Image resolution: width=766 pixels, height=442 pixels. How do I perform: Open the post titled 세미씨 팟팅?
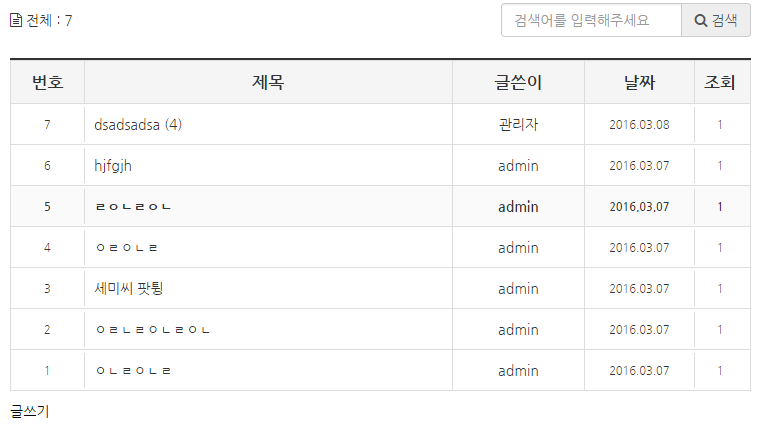pyautogui.click(x=129, y=289)
